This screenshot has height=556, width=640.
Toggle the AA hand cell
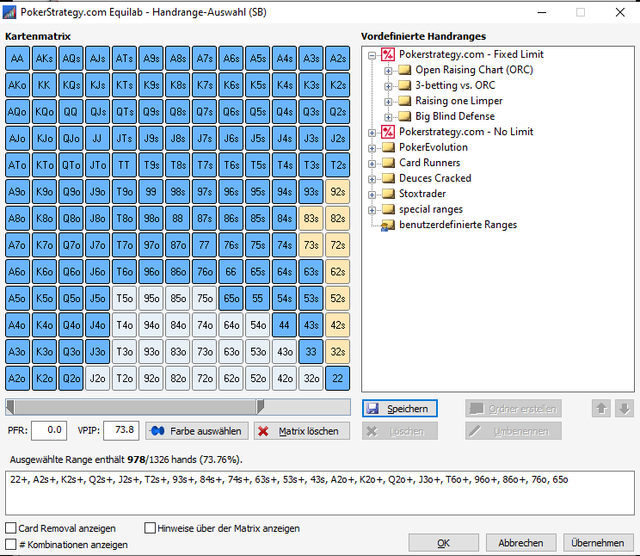[x=17, y=58]
